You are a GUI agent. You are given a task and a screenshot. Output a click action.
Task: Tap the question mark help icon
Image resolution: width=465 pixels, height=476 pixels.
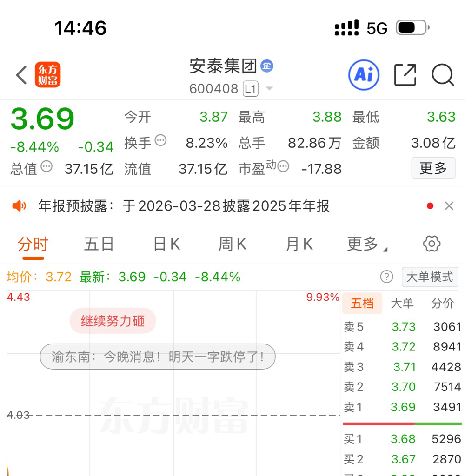(386, 277)
